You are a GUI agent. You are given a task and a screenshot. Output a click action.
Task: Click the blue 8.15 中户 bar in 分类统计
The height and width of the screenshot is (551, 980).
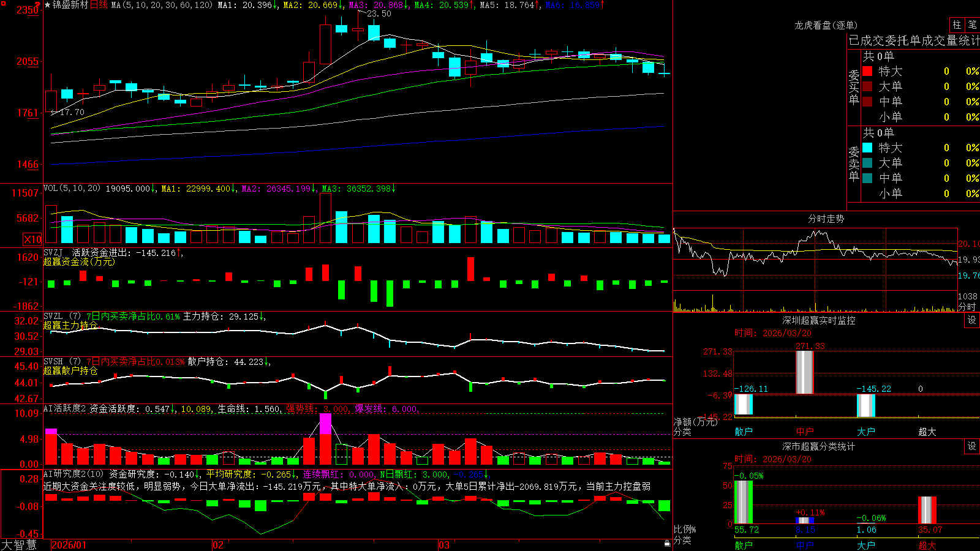805,520
